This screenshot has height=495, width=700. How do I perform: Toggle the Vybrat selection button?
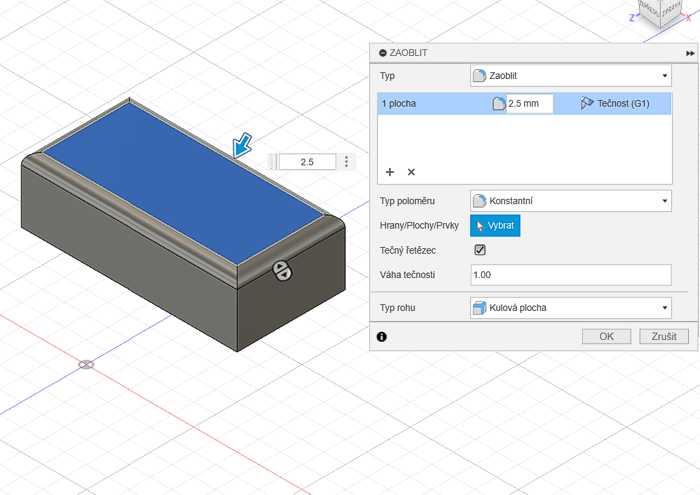(495, 226)
